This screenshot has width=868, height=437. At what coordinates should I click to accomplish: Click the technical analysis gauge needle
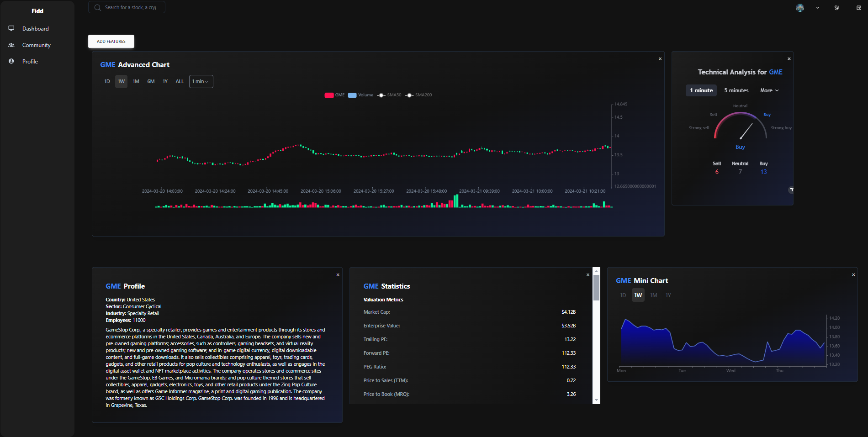click(x=746, y=132)
